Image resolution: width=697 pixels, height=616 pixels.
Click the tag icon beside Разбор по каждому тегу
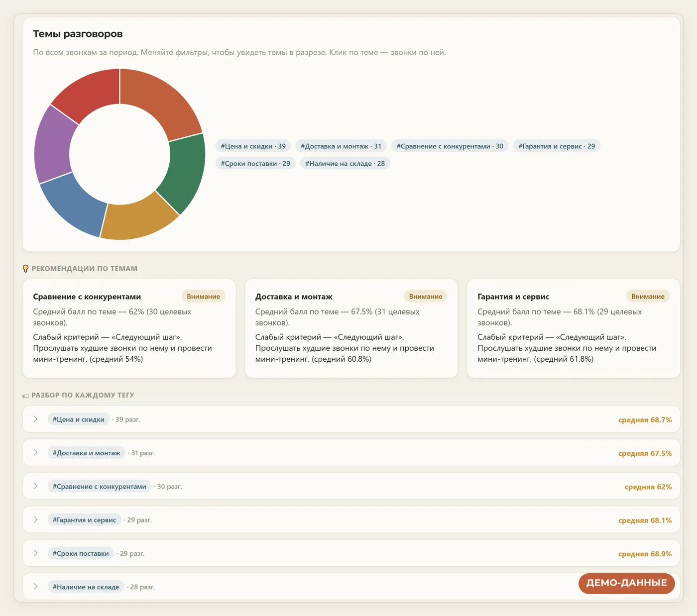26,396
